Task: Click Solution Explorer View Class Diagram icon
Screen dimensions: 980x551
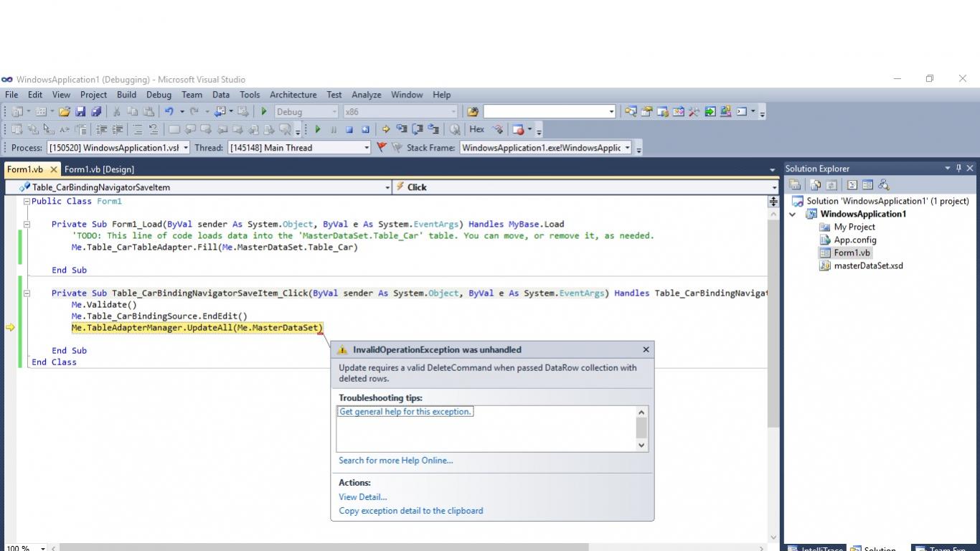Action: 884,184
